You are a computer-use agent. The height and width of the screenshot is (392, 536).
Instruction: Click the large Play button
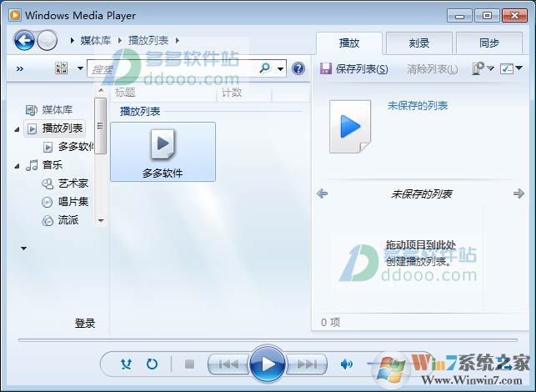point(268,364)
